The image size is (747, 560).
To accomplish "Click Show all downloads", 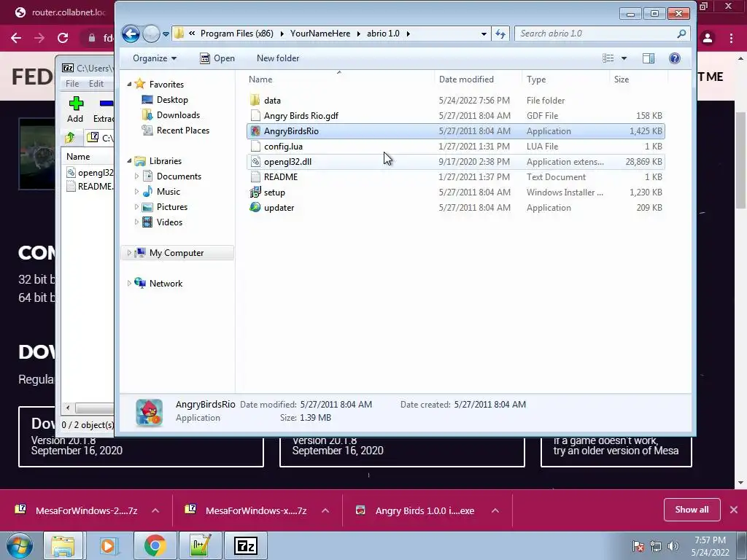I will click(692, 510).
